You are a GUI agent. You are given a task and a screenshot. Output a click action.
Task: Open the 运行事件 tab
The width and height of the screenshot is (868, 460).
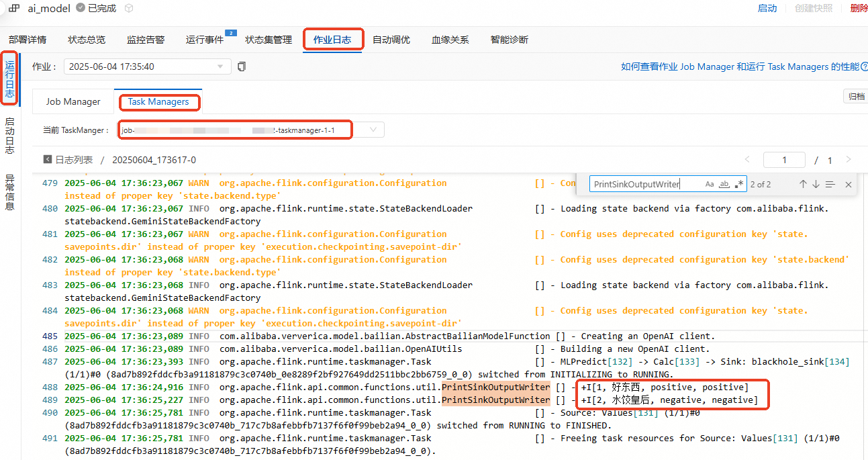tap(205, 40)
